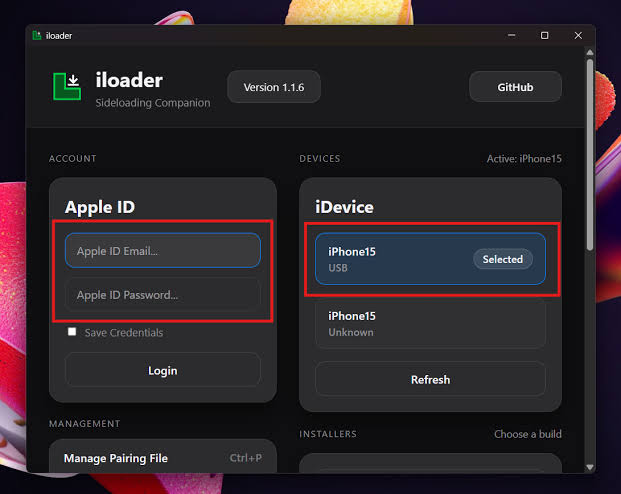Click the Selected badge on iPhone15

503,259
